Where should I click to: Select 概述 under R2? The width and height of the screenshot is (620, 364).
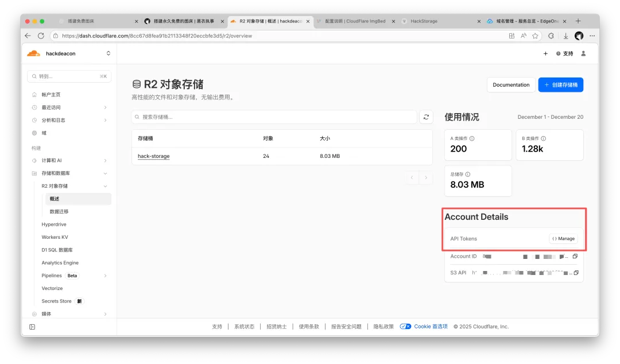(x=78, y=199)
